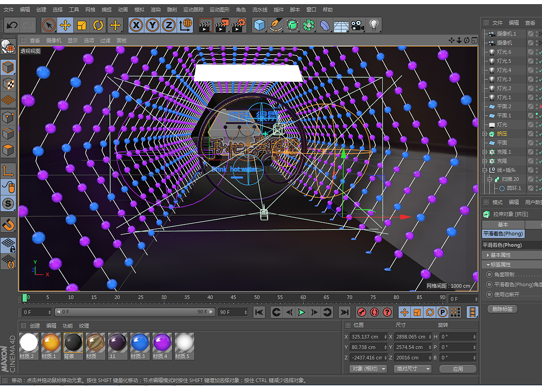542x392 pixels.
Task: Expand the 挤压 object in the tree
Action: pos(485,134)
